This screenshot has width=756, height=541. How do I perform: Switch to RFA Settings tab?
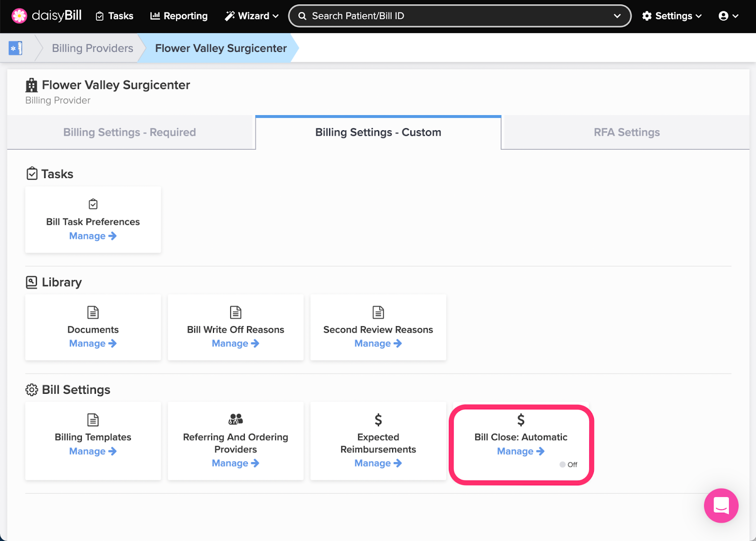627,133
